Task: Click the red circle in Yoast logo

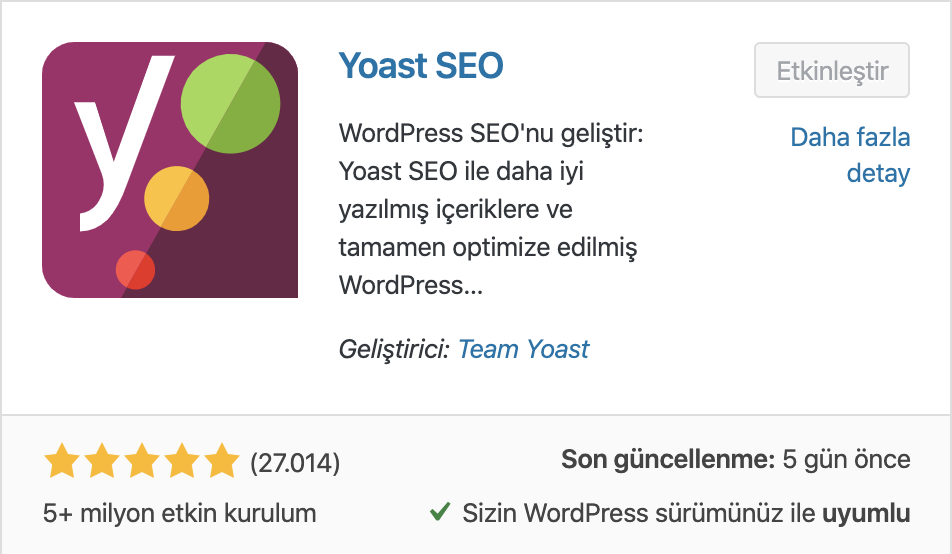Action: coord(135,270)
